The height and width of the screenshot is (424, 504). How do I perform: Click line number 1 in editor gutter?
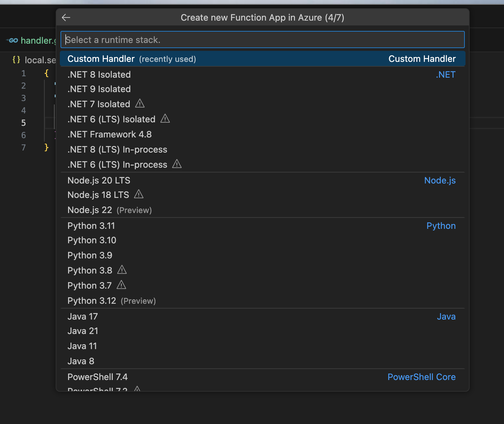point(23,74)
